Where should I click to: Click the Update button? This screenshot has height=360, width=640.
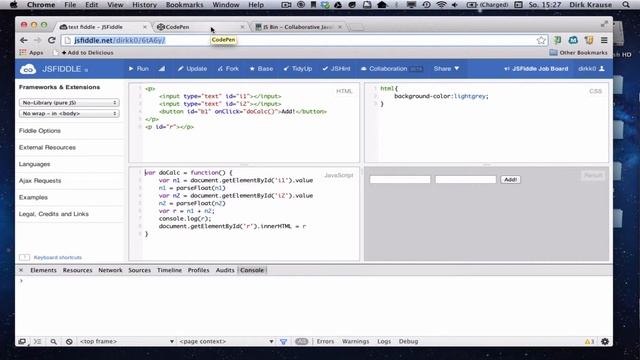pyautogui.click(x=192, y=69)
